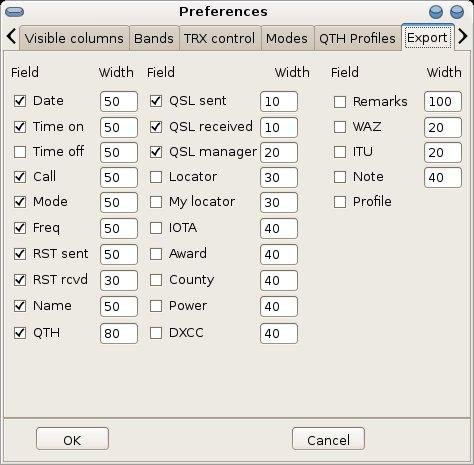Toggle QSL manager checkbox
The height and width of the screenshot is (465, 474).
click(156, 152)
